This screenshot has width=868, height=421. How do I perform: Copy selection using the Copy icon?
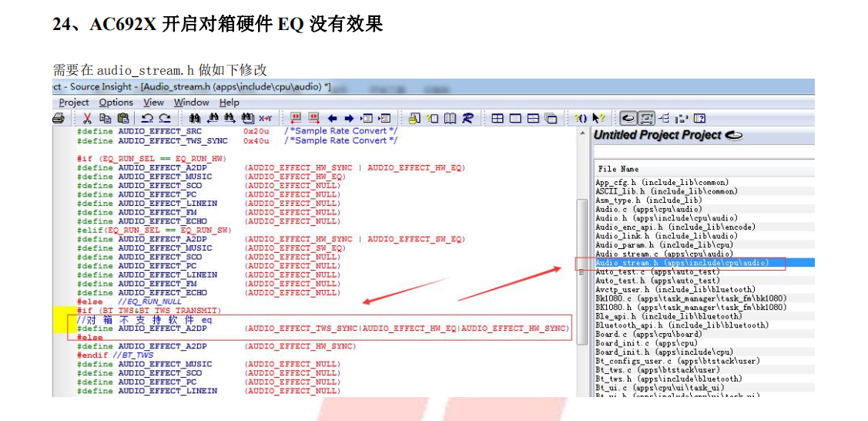[106, 118]
